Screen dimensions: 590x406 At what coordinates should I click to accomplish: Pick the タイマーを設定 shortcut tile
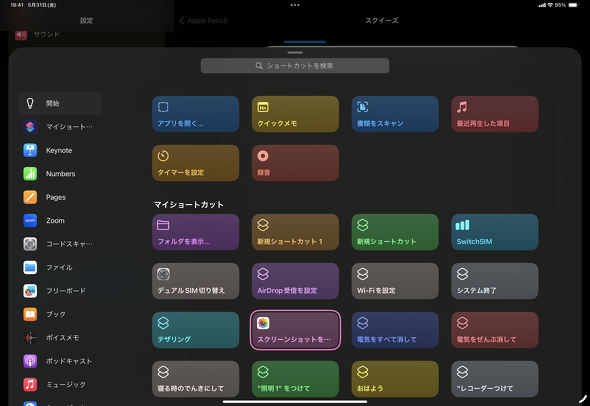pyautogui.click(x=195, y=163)
